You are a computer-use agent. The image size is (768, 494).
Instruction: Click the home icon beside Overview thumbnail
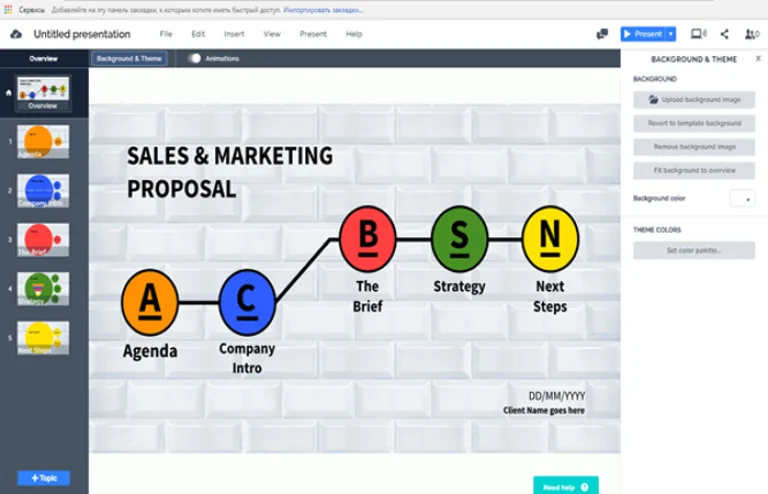pyautogui.click(x=8, y=93)
